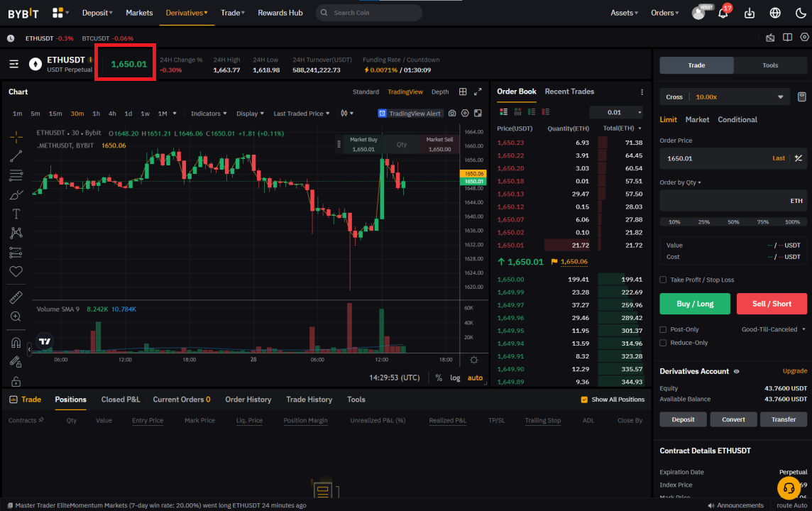Lock all drawing tools
Screen dimensions: 812x511
coord(16,382)
